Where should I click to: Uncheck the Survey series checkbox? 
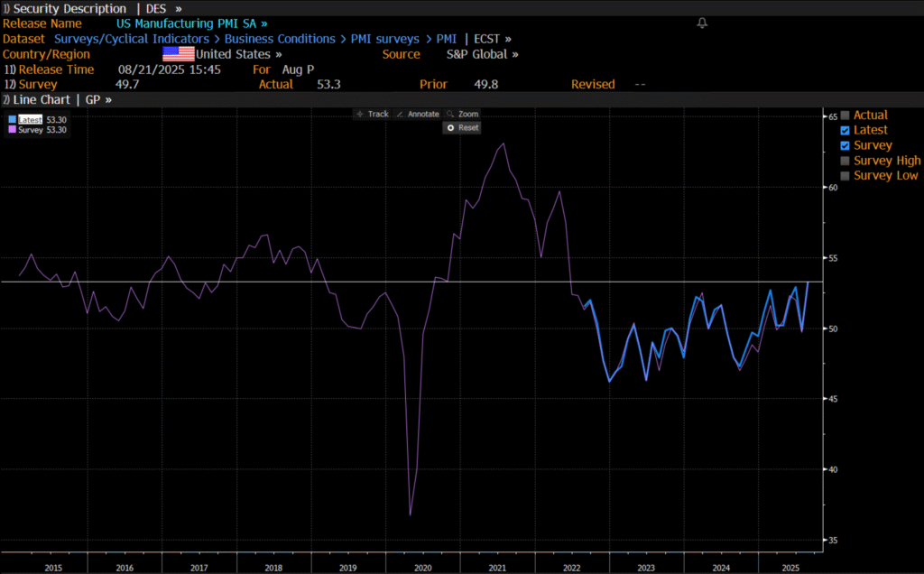(845, 145)
